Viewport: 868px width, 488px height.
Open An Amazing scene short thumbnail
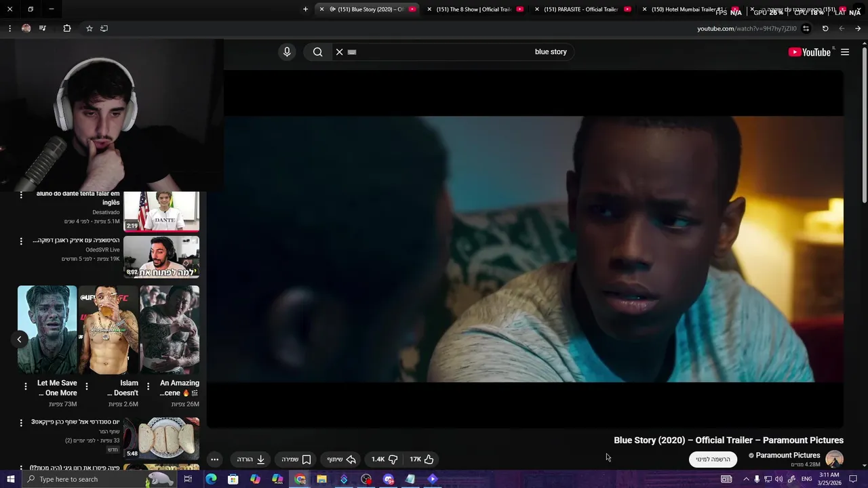click(x=170, y=329)
